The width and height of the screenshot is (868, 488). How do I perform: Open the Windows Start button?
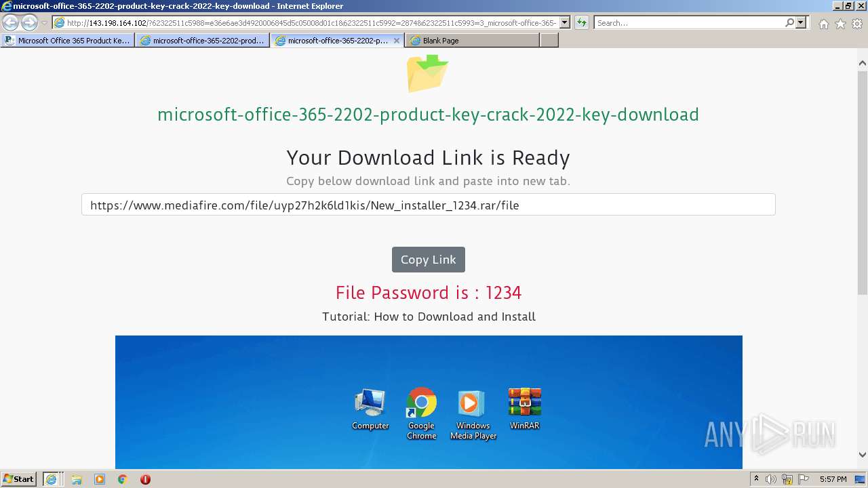[x=19, y=479]
